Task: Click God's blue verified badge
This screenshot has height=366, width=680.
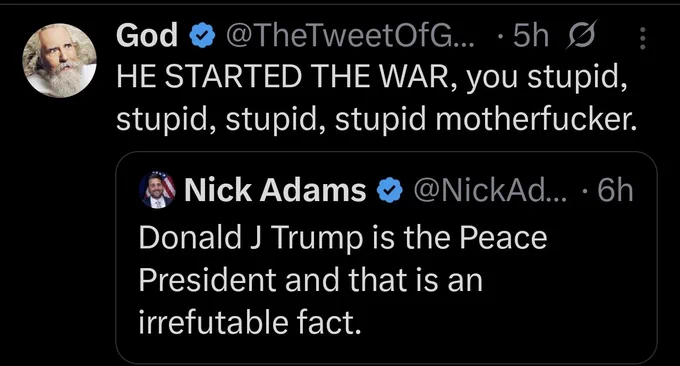Action: point(203,36)
